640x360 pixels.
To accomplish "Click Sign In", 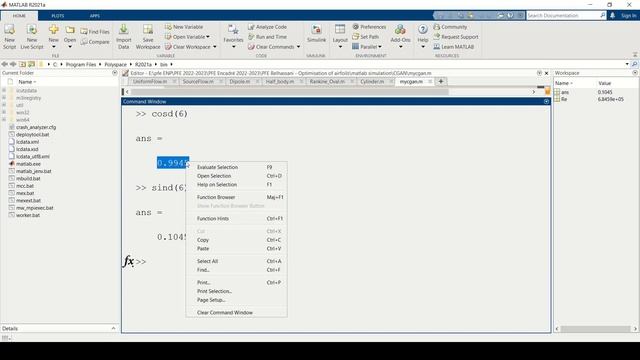I will [x=629, y=16].
